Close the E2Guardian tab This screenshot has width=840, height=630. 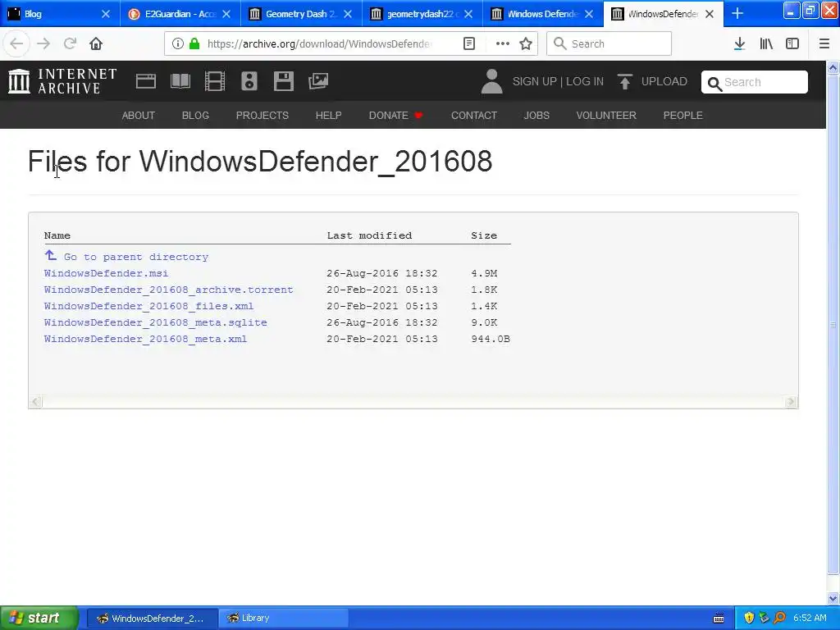(226, 14)
